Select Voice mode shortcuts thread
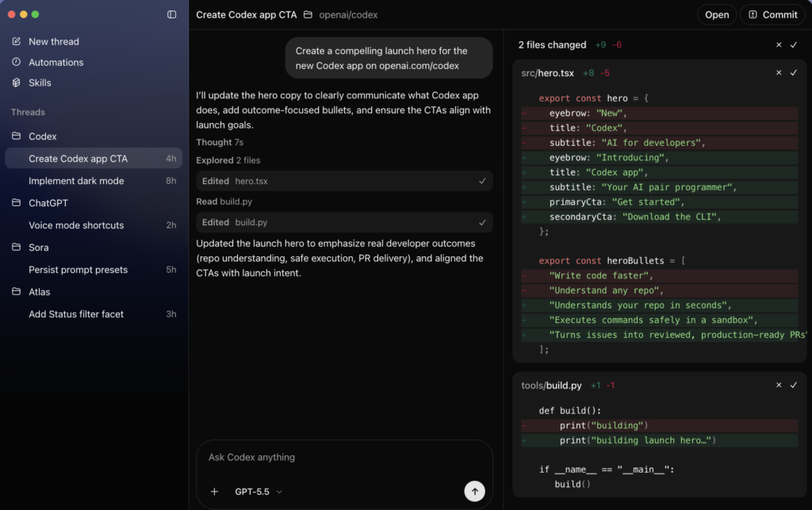 point(94,225)
